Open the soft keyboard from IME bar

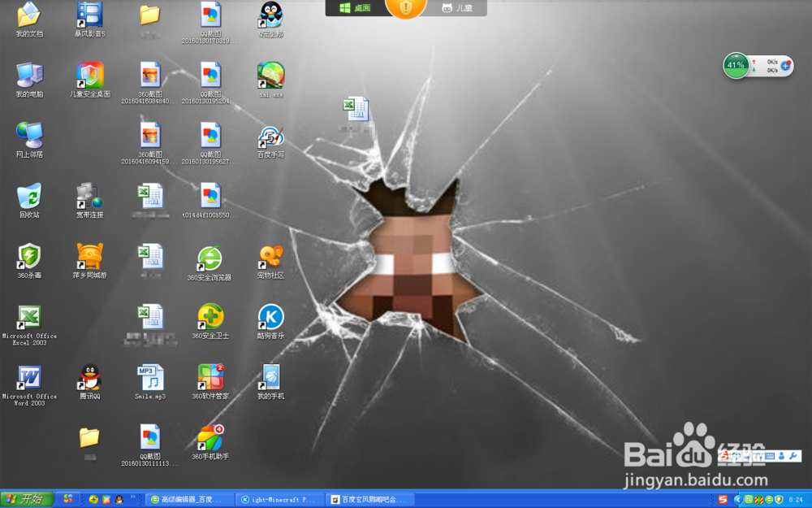(770, 456)
